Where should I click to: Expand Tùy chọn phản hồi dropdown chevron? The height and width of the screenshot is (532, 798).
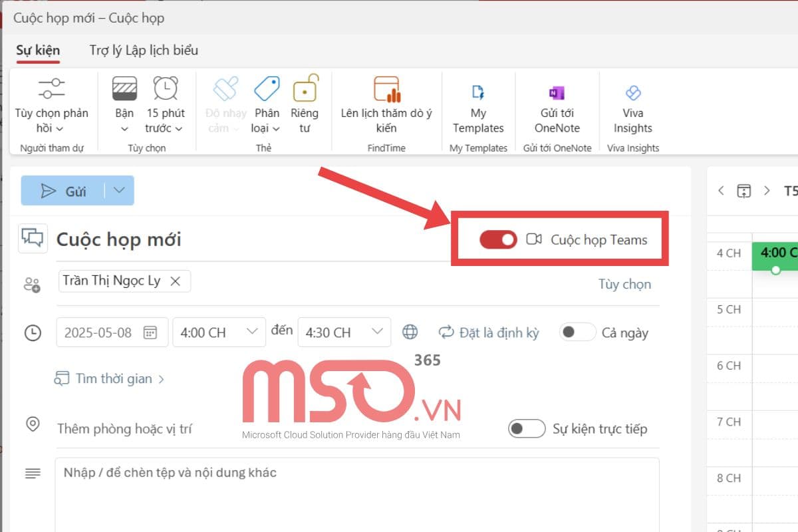pyautogui.click(x=60, y=129)
